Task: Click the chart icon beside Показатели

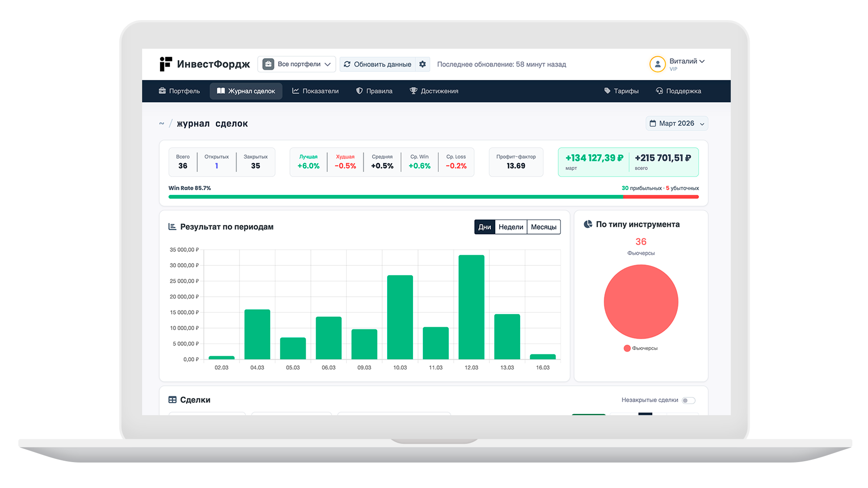Action: point(295,91)
